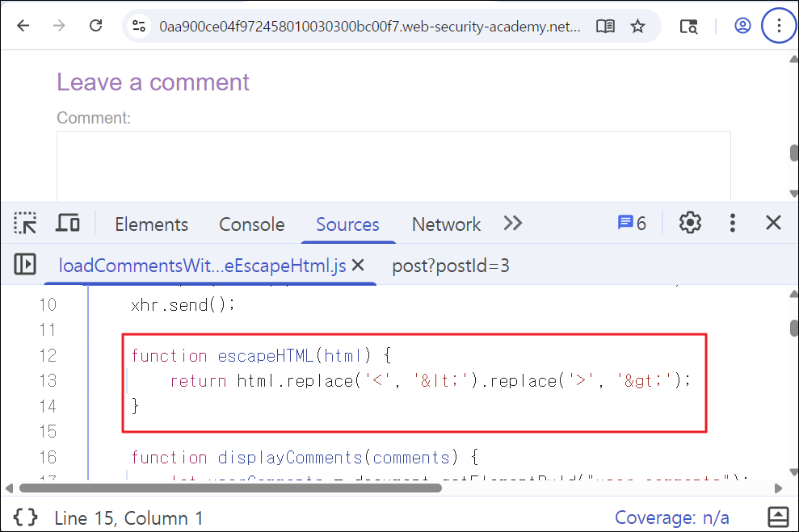This screenshot has width=799, height=532.
Task: Open the post?postId=3 file tab
Action: pos(451,266)
